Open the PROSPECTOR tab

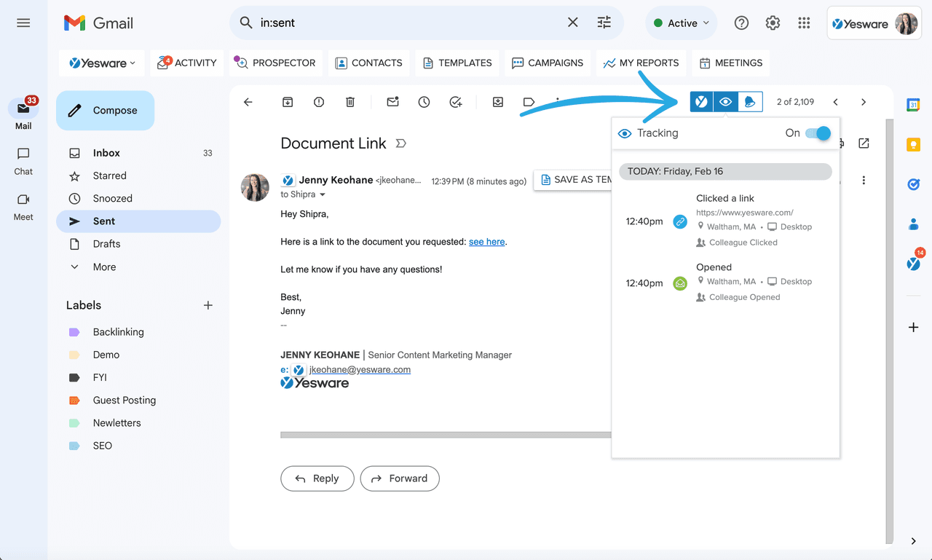pyautogui.click(x=275, y=63)
